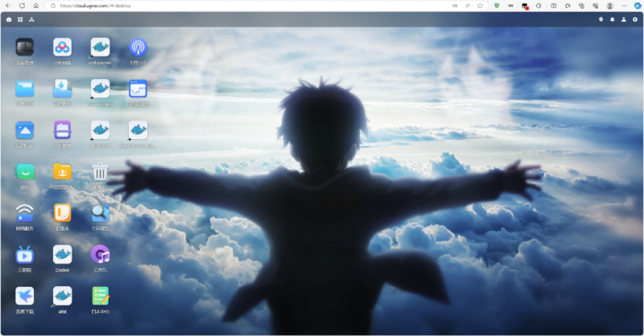
Task: Open the browser profile avatar
Action: click(x=610, y=6)
